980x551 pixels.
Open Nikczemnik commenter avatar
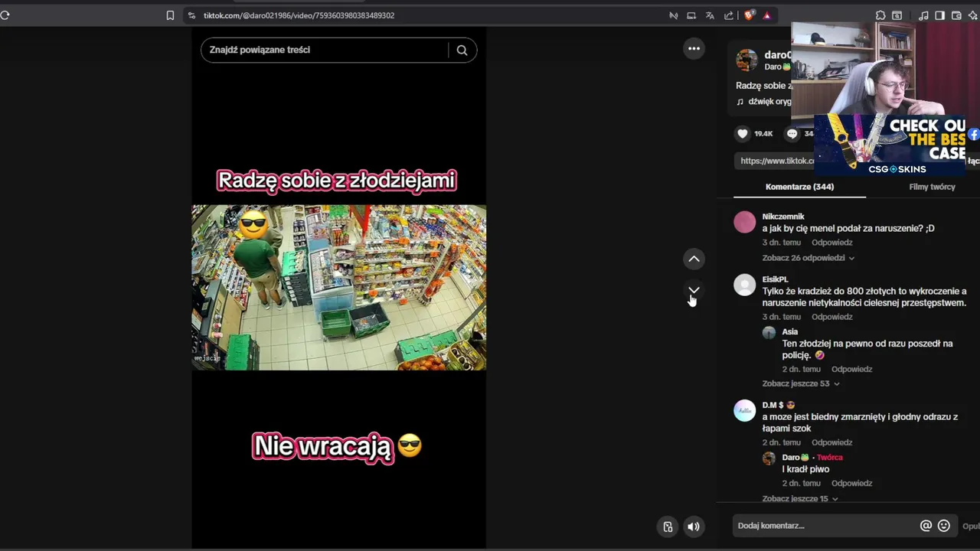point(745,223)
